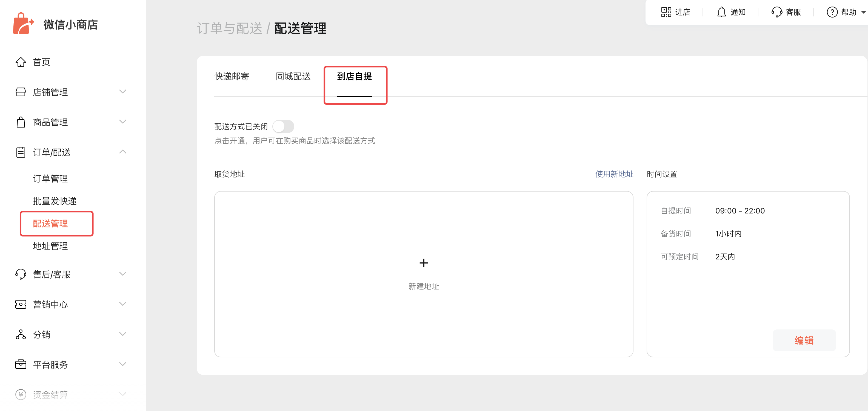Expand the 店铺管理 menu chevron
The width and height of the screenshot is (868, 411).
pos(123,92)
